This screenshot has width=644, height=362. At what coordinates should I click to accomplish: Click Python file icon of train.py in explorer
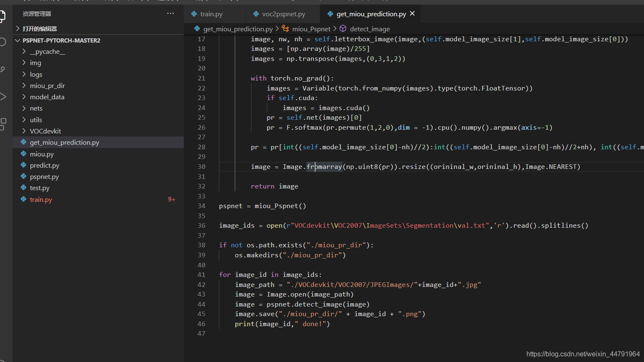pos(24,199)
